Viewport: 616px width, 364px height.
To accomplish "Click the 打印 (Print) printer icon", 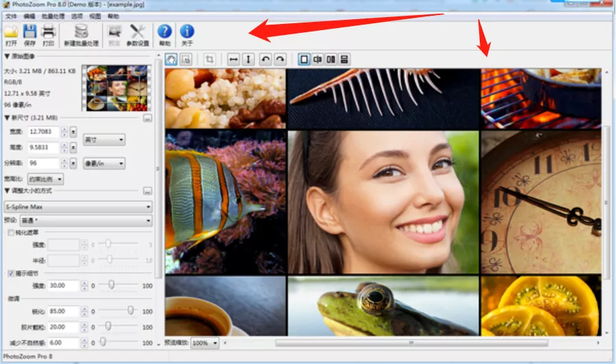I will (49, 34).
